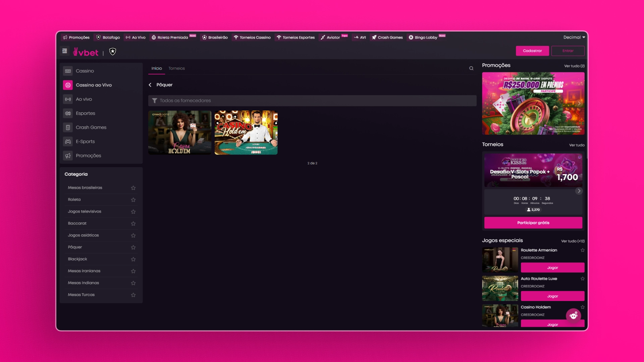Toggle favorite star for Blackjack category
Viewport: 644px width, 362px height.
pyautogui.click(x=133, y=259)
